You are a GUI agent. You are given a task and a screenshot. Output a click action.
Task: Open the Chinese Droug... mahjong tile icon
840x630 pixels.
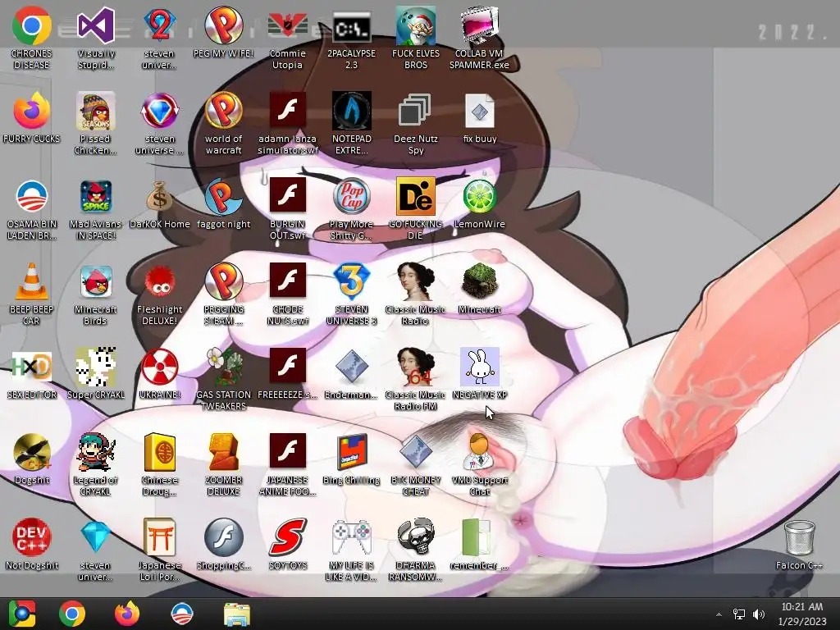click(160, 452)
